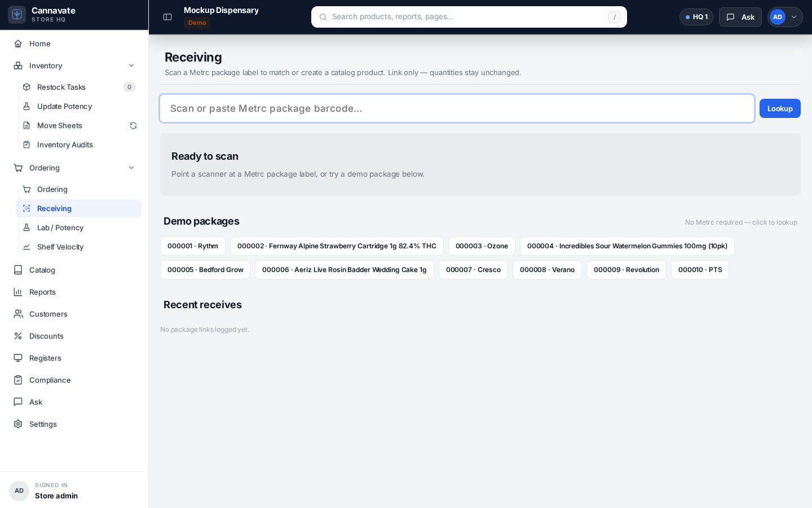Select demo package 000007 · Cresco
Viewport: 812px width, 508px height.
[473, 270]
